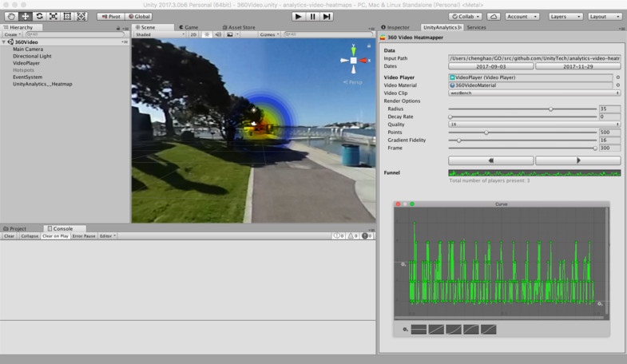Toggle scene audio speaker icon
The width and height of the screenshot is (627, 364).
218,34
